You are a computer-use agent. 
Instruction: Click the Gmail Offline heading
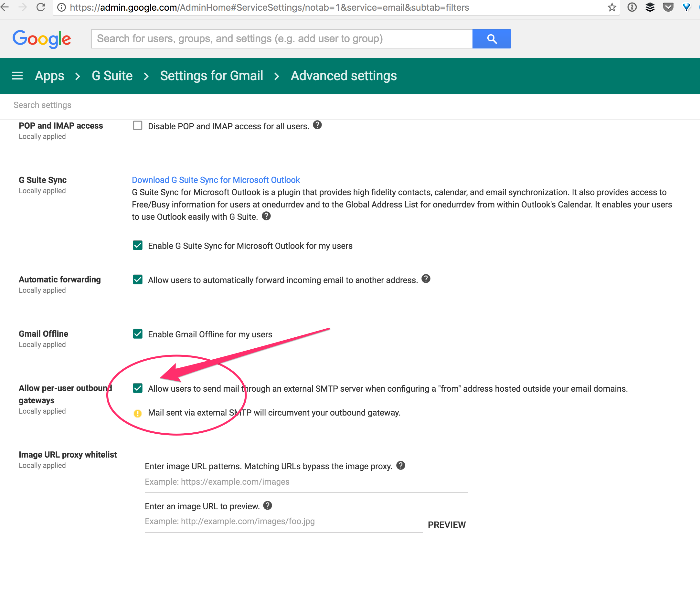pos(43,334)
